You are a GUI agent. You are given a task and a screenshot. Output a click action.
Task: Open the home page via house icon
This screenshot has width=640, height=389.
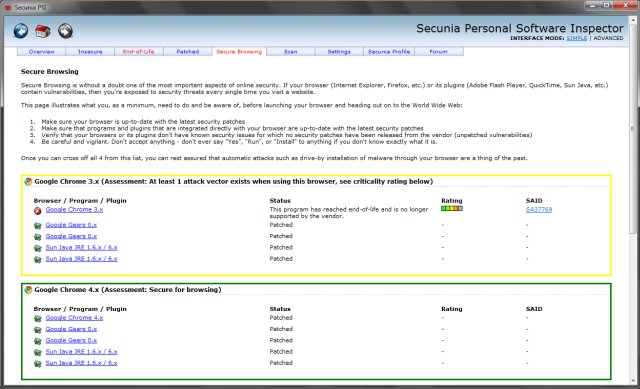click(x=43, y=31)
